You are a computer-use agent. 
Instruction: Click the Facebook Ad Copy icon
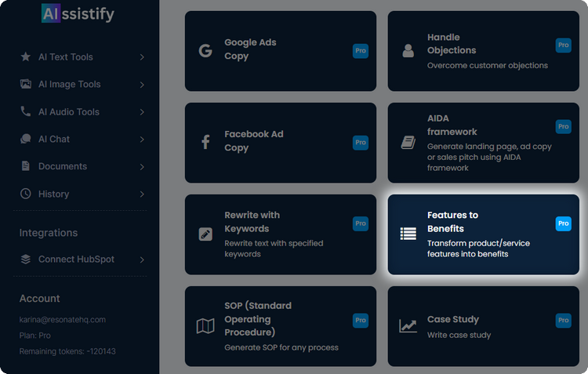tap(205, 143)
